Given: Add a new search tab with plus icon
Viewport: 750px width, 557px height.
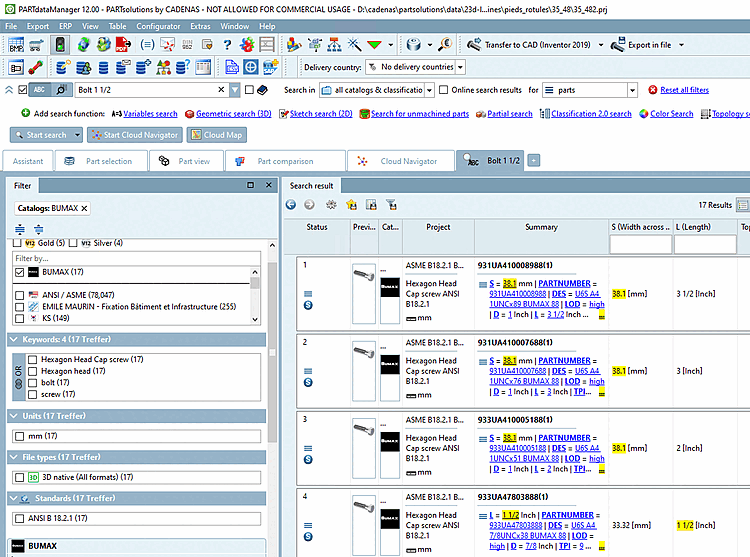Looking at the screenshot, I should (x=534, y=161).
